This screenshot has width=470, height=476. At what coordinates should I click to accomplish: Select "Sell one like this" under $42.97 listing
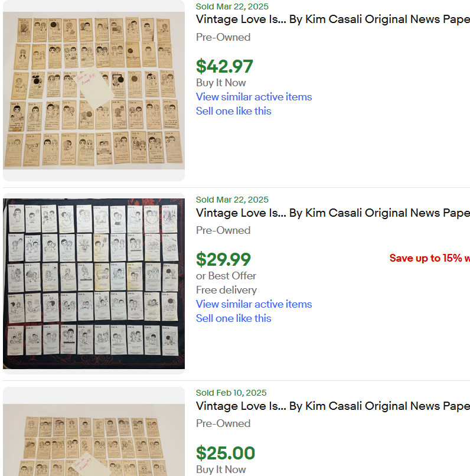234,111
